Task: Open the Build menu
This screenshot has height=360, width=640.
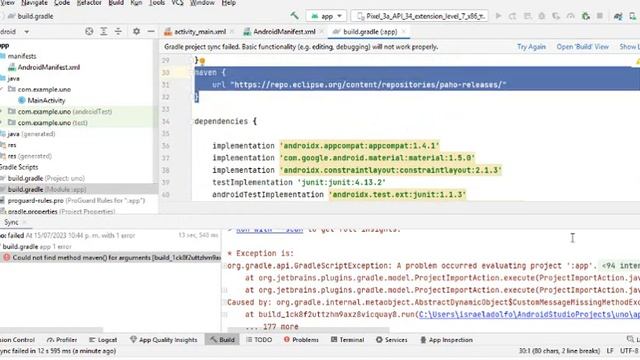Action: pyautogui.click(x=116, y=3)
